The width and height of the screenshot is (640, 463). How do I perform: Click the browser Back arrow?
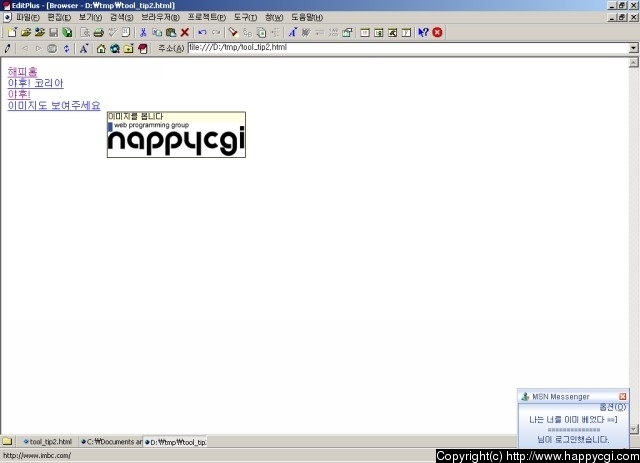(x=24, y=49)
